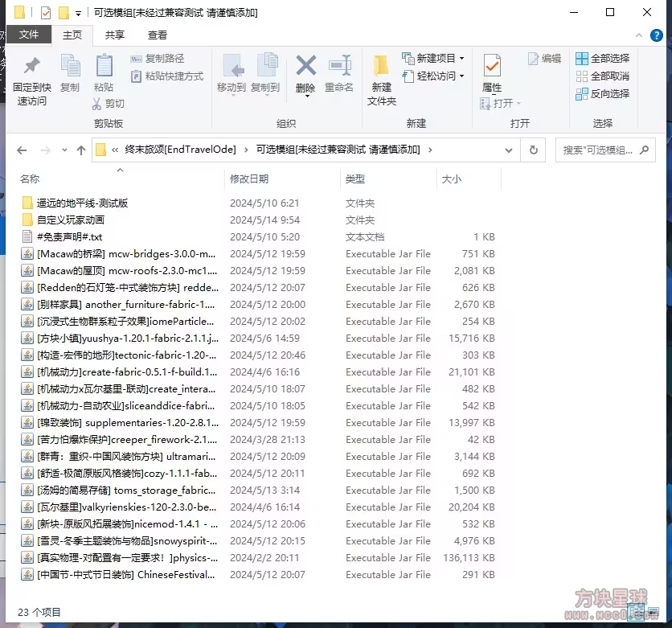This screenshot has height=628, width=672.
Task: Click the back navigation arrow
Action: pos(22,150)
